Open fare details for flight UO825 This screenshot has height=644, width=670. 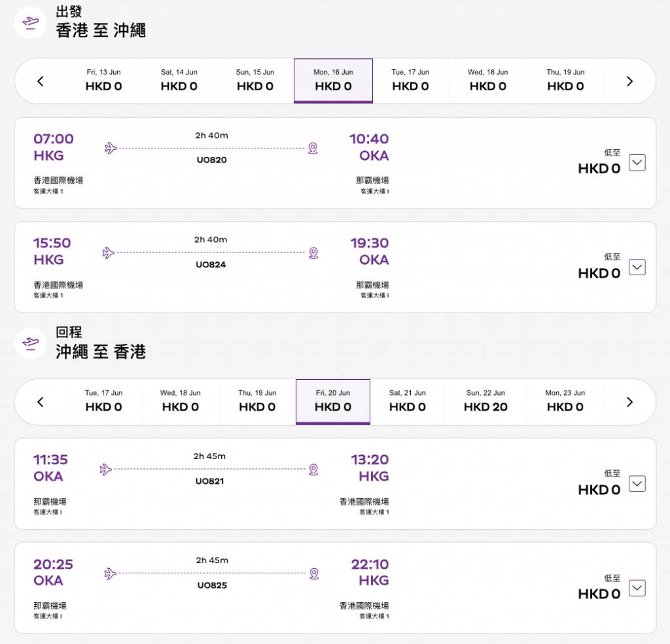(x=637, y=588)
